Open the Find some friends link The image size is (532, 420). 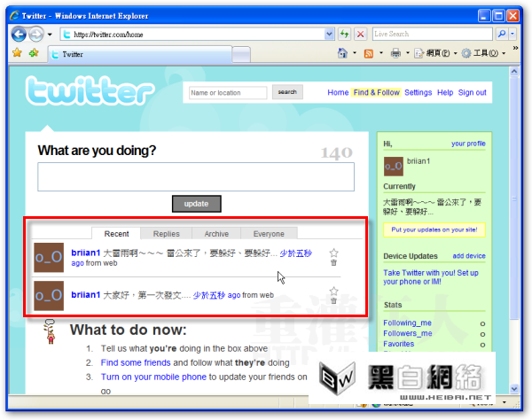(136, 362)
